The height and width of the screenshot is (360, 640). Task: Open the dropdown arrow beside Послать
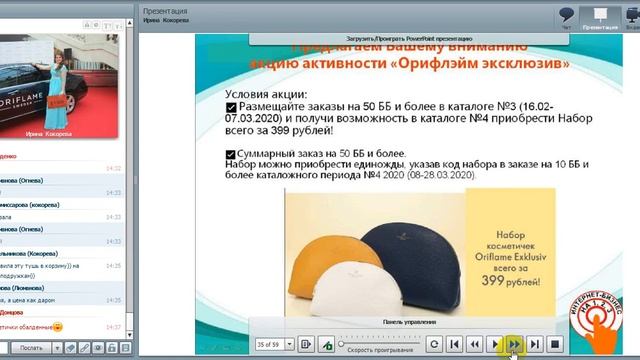57,348
